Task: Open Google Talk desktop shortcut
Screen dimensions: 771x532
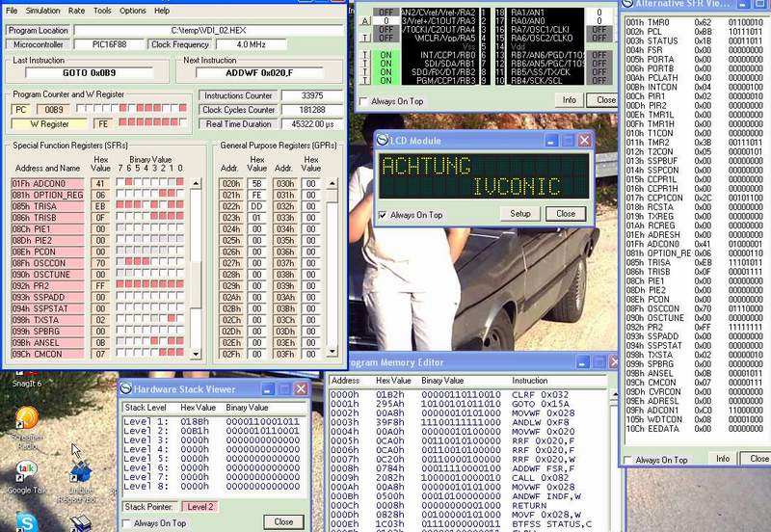Action: 26,472
